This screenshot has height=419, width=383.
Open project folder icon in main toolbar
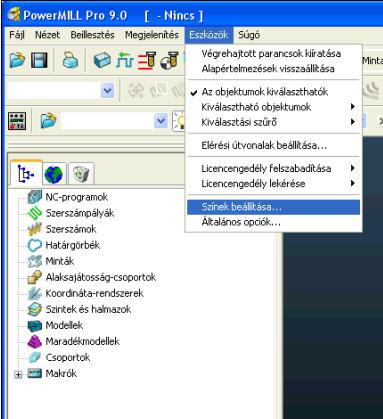pos(17,60)
